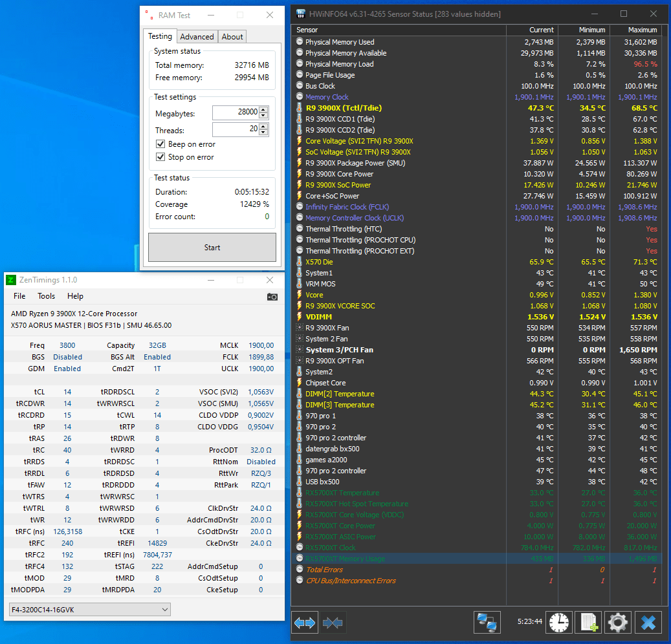Select the R9 3900X Package Power (SMU) row
The image size is (671, 644).
click(477, 163)
